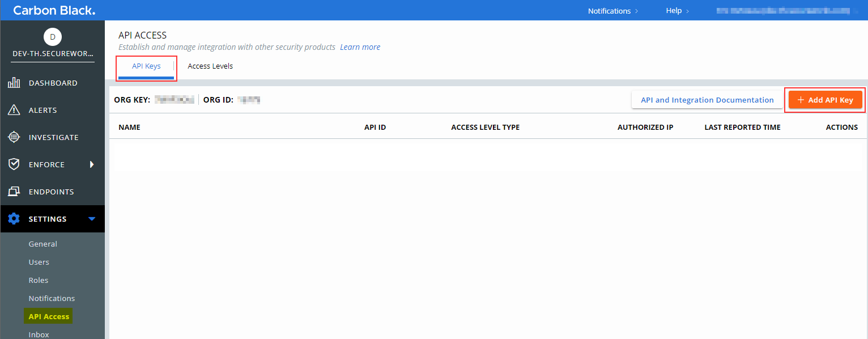Sort by the NAME column header

pos(129,127)
